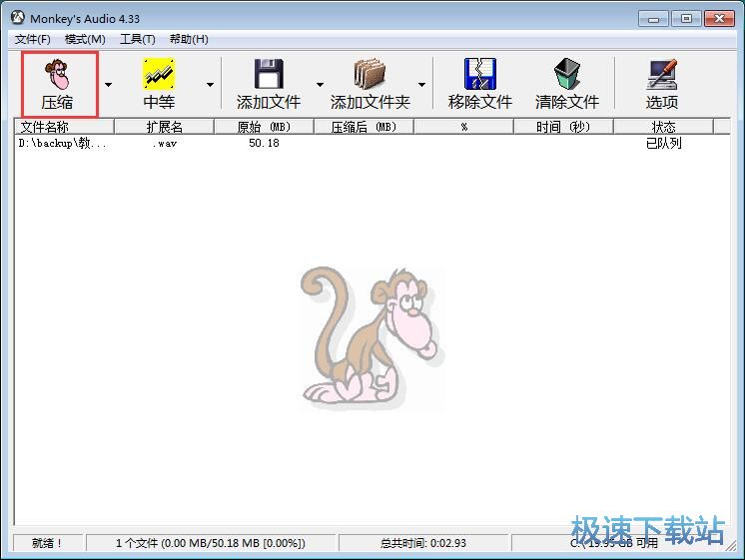Click the 清除文件 trash bin icon
This screenshot has height=560, width=745.
tap(567, 74)
